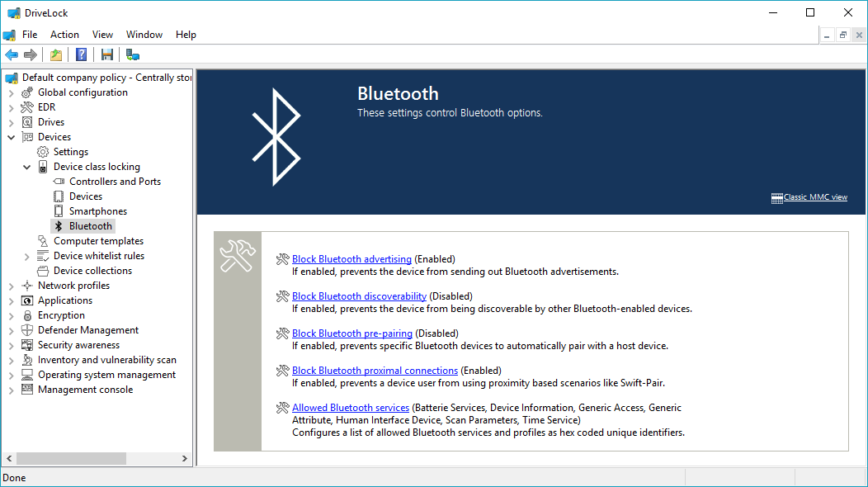The width and height of the screenshot is (868, 487).
Task: Click the Smartphones icon in tree
Action: click(x=59, y=211)
